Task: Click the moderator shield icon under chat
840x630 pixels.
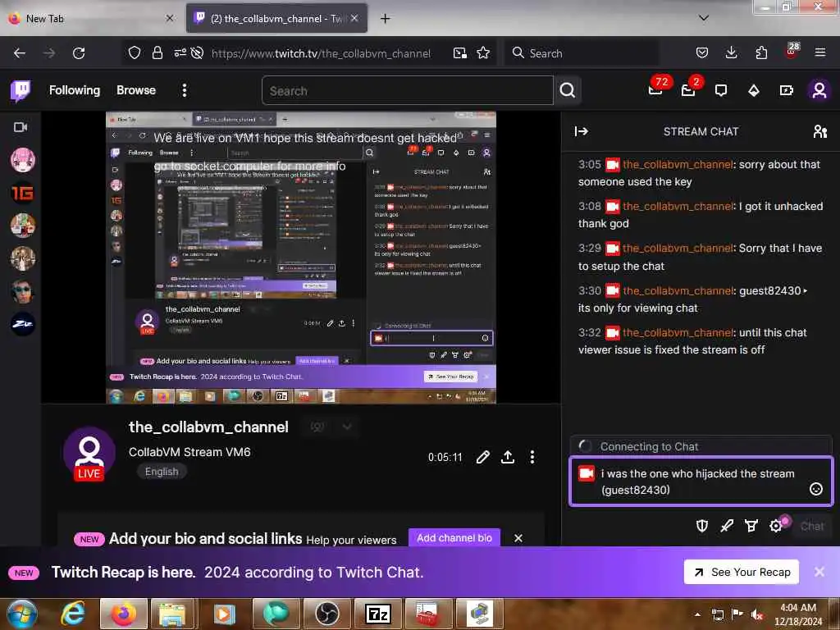Action: point(702,526)
